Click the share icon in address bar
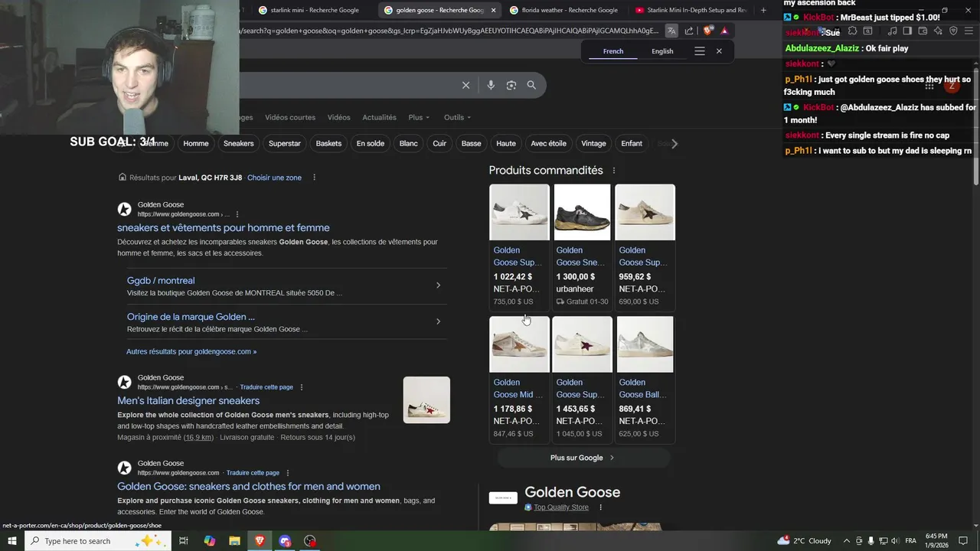The height and width of the screenshot is (551, 980). click(x=689, y=31)
